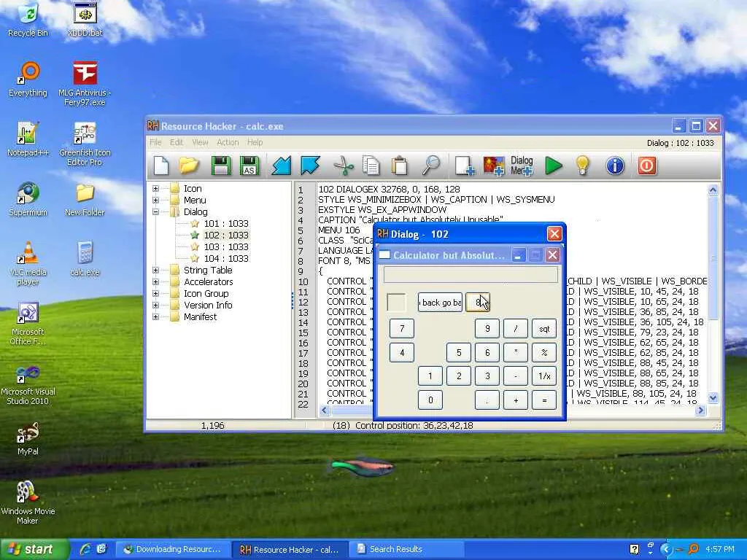Click the red power exit icon
The width and height of the screenshot is (747, 560).
point(647,166)
